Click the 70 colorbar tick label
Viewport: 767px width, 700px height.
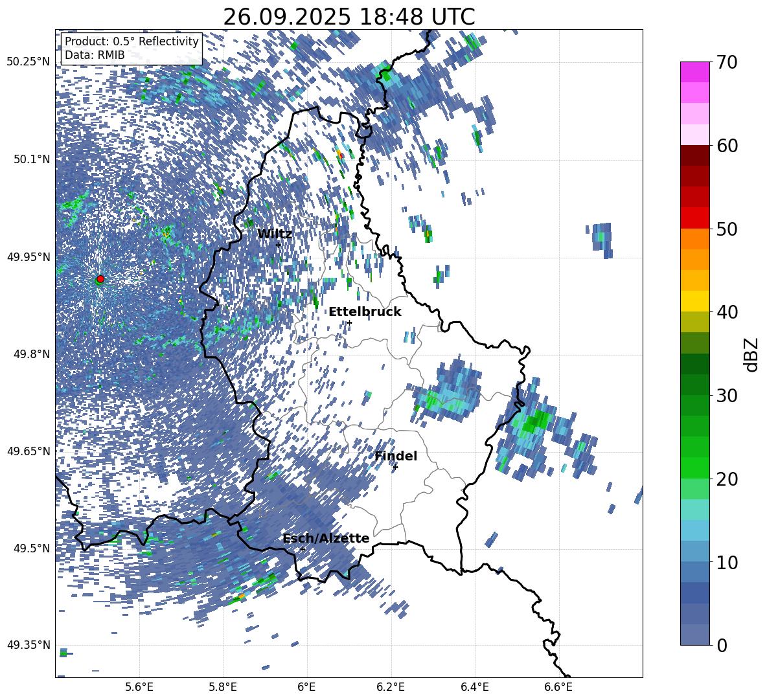point(727,62)
